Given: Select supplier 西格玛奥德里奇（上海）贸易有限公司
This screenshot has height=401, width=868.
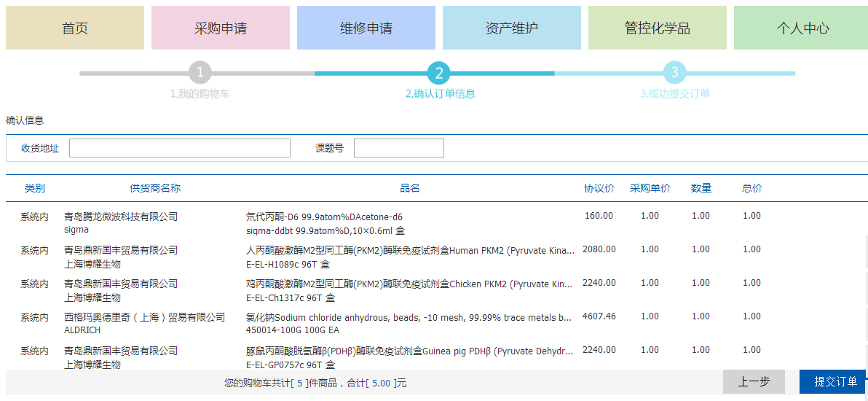Looking at the screenshot, I should click(144, 317).
